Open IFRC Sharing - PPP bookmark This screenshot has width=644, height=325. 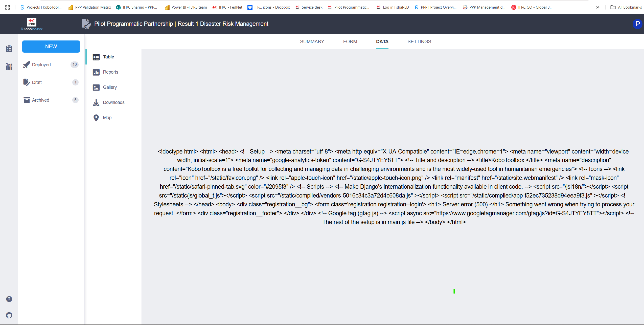pos(136,7)
